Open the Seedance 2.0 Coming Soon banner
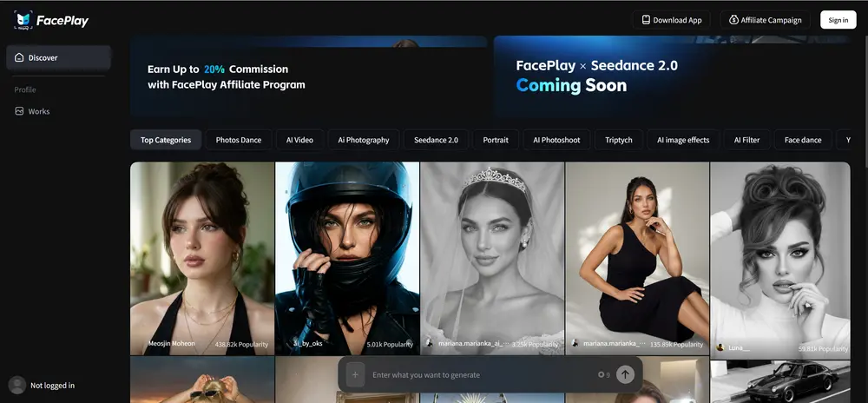Image resolution: width=868 pixels, height=403 pixels. click(x=672, y=77)
